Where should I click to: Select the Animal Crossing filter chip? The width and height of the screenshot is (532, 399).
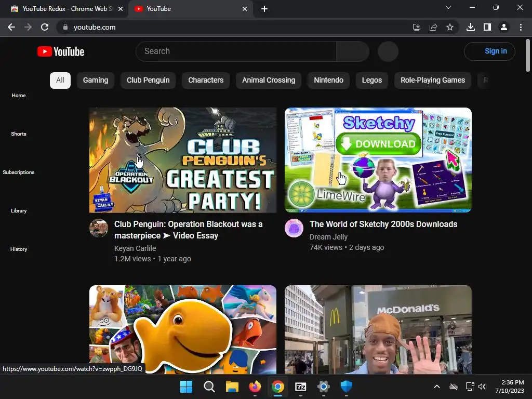click(269, 81)
